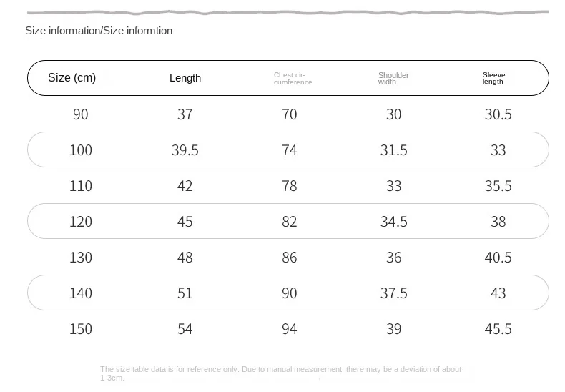Click size 130 in the table
The width and height of the screenshot is (565, 392).
(81, 258)
